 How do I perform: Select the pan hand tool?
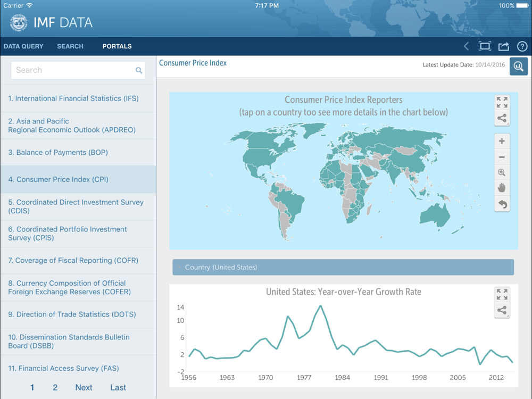point(502,188)
